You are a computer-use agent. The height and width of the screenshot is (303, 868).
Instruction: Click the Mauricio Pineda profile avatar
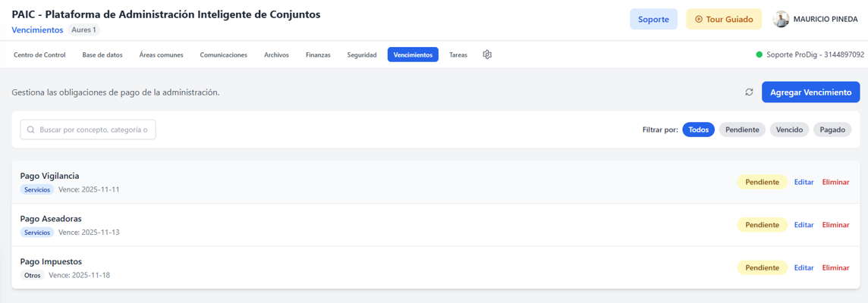781,20
